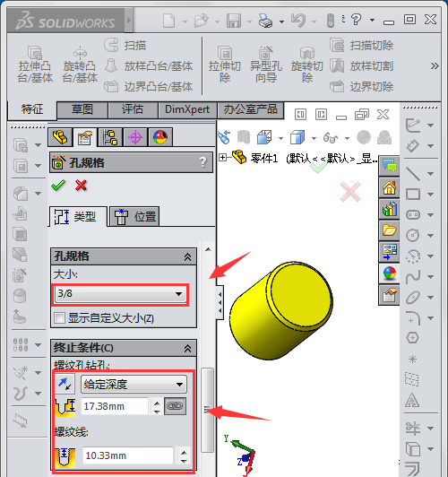Enable 显示自定义大小 checkbox
The image size is (448, 477).
tap(59, 318)
